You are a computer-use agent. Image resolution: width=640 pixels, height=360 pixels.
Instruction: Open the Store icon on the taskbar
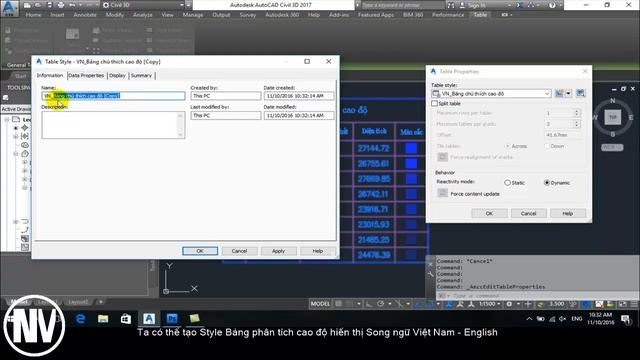(x=126, y=319)
